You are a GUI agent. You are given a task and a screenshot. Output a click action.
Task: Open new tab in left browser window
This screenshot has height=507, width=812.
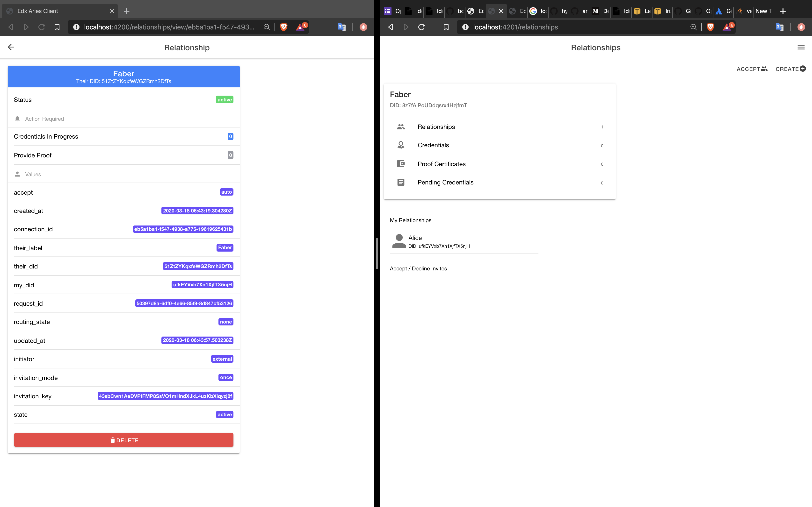pyautogui.click(x=126, y=11)
